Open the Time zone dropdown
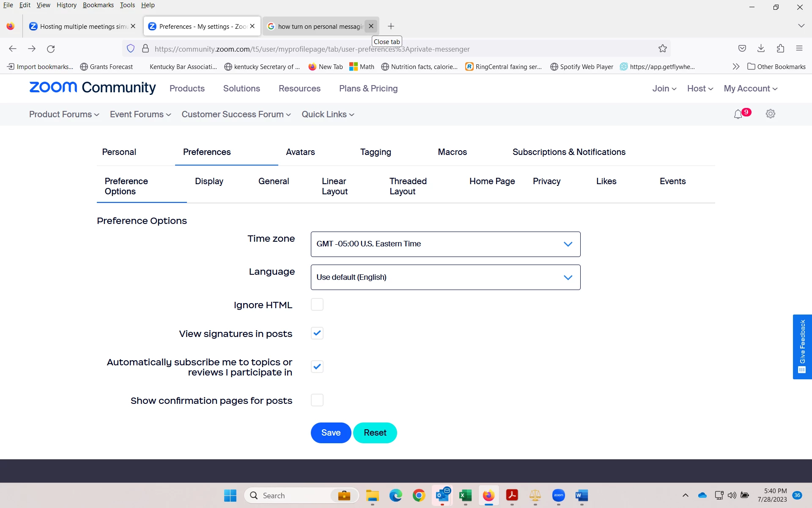Viewport: 812px width, 508px height. point(445,244)
